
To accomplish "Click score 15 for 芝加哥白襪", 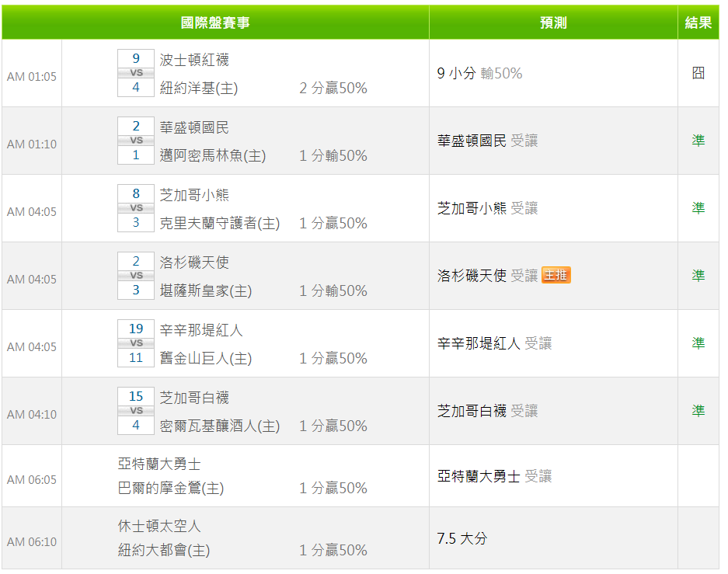I will [135, 396].
